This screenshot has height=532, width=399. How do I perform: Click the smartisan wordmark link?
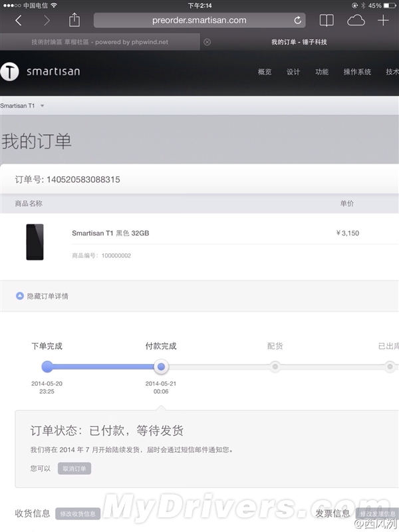[53, 72]
